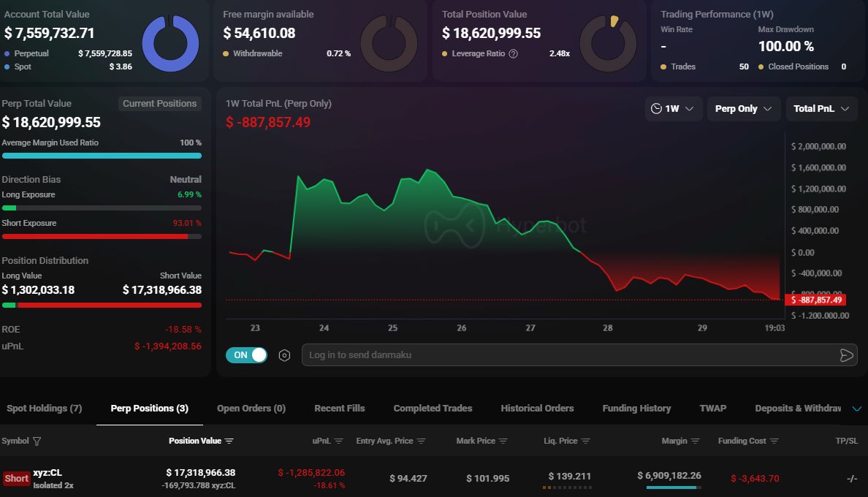Click the Max Drawdown 100.00 % value

point(786,47)
